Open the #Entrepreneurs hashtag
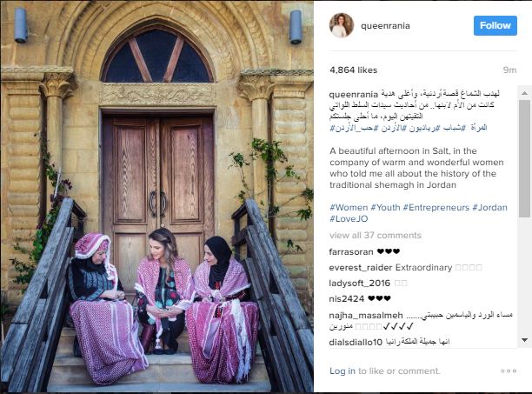The image size is (532, 394). tap(436, 207)
